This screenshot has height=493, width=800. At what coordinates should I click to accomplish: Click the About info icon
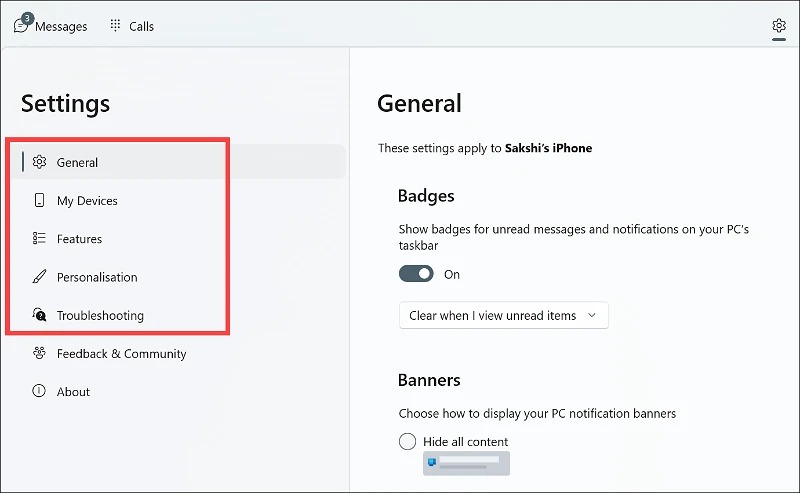pos(39,391)
